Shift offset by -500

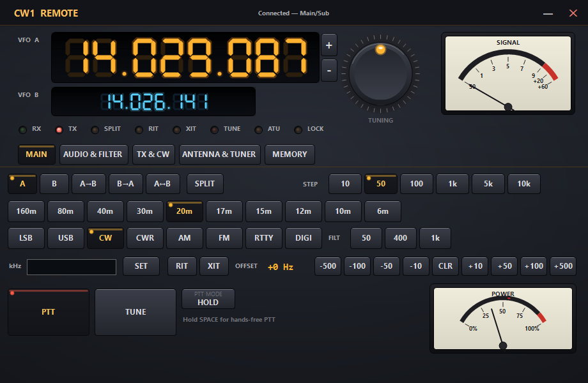pyautogui.click(x=328, y=266)
